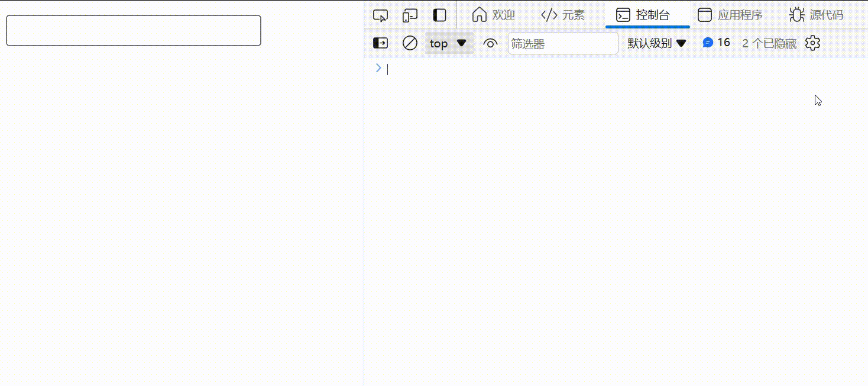This screenshot has height=386, width=868.
Task: Select the 控制台 tab
Action: pyautogui.click(x=647, y=15)
